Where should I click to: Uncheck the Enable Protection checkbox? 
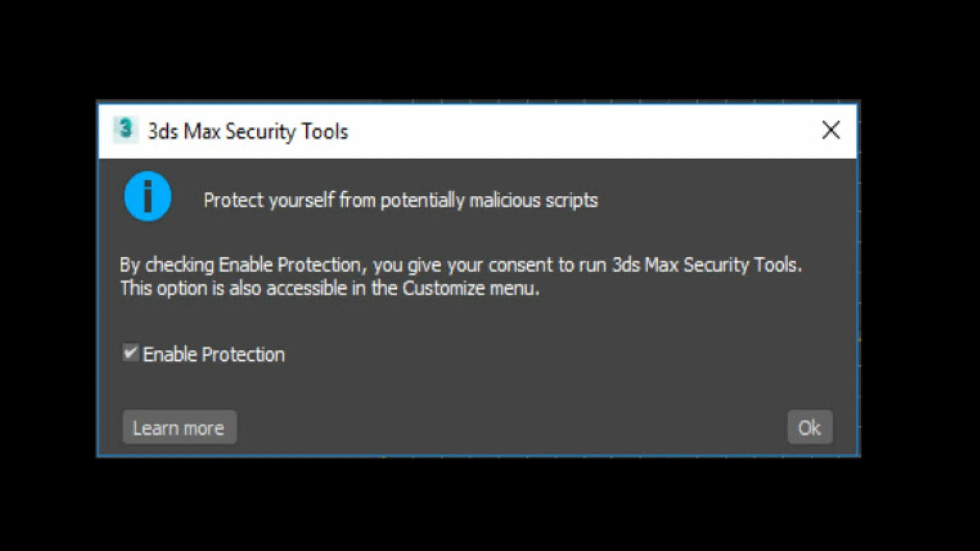pyautogui.click(x=130, y=352)
